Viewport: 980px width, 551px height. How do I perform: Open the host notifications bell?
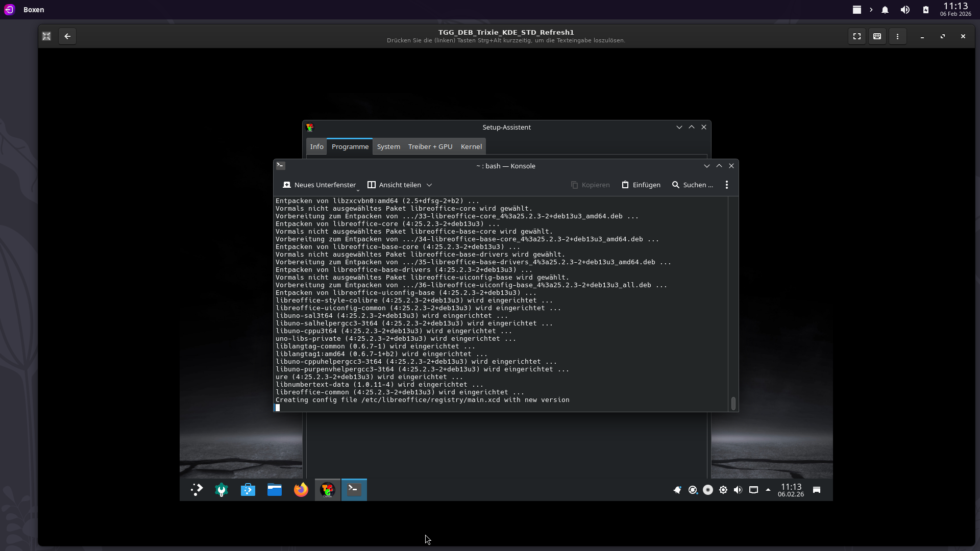pyautogui.click(x=885, y=10)
